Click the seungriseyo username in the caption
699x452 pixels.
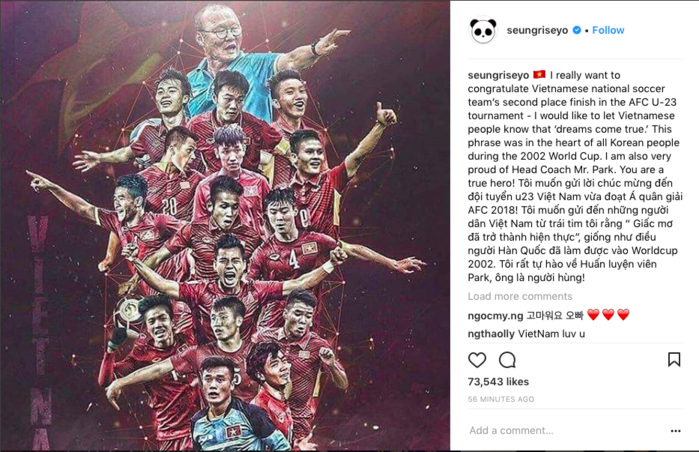coord(498,75)
